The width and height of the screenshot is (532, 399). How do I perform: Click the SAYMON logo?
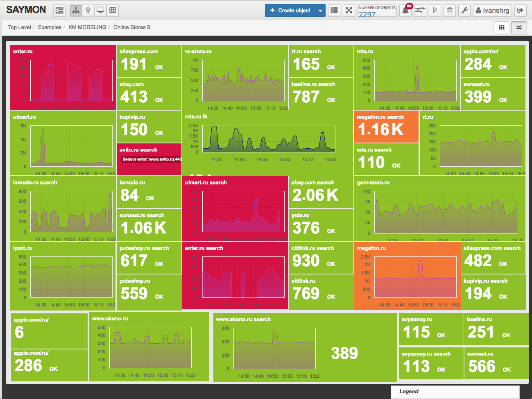point(26,10)
